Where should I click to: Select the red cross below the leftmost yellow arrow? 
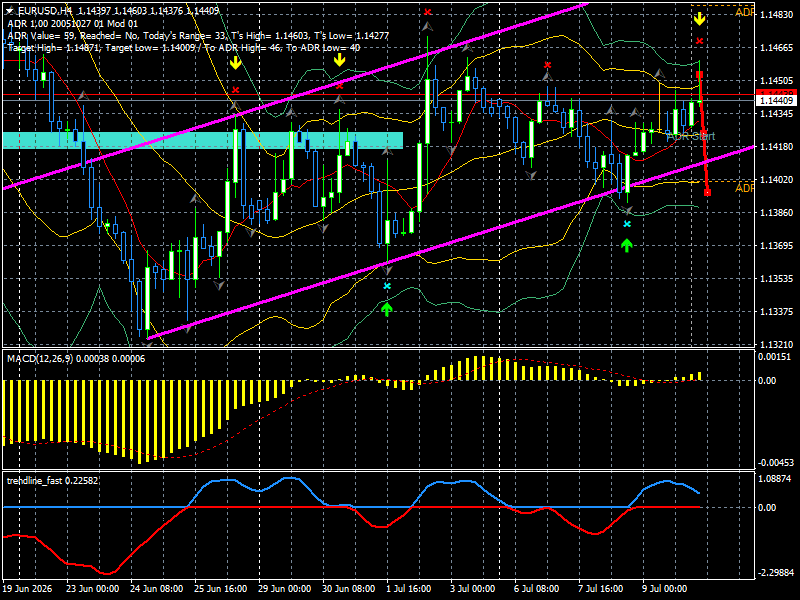[x=235, y=90]
